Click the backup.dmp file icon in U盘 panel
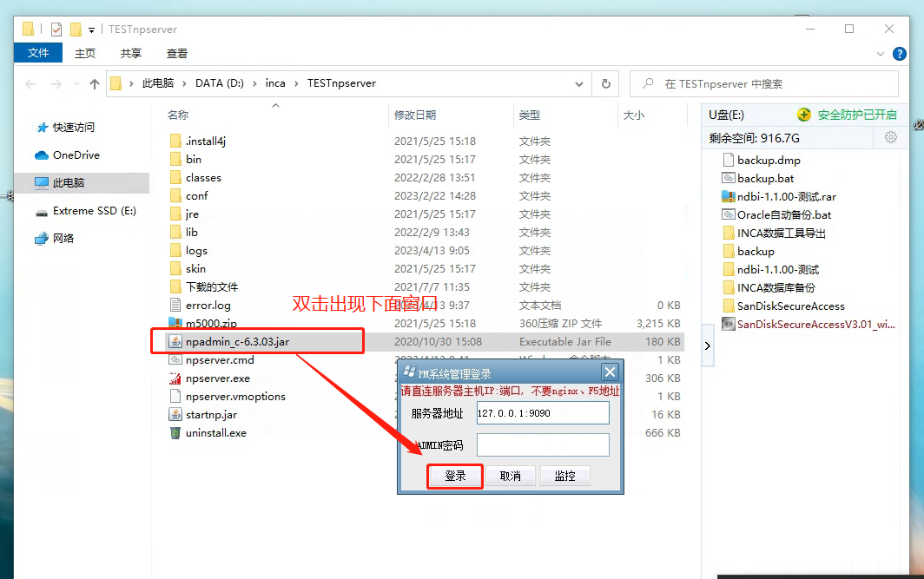Viewport: 924px width, 579px height. (729, 161)
